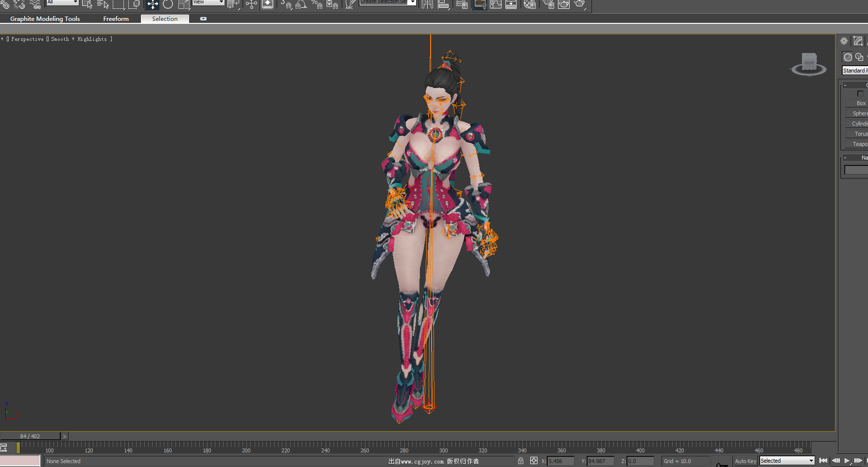Screen dimensions: 868x467
Task: Click the Align tool
Action: [443, 4]
